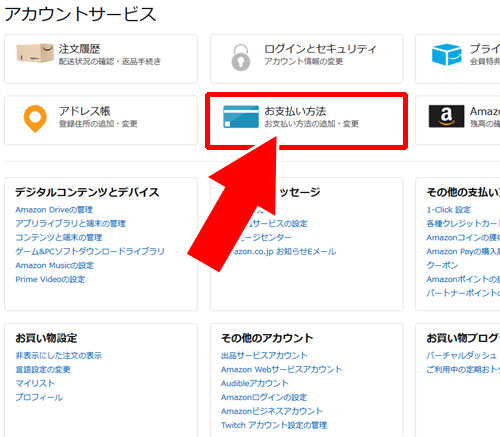Open Audibleアカウント link
The width and height of the screenshot is (500, 437).
click(255, 383)
